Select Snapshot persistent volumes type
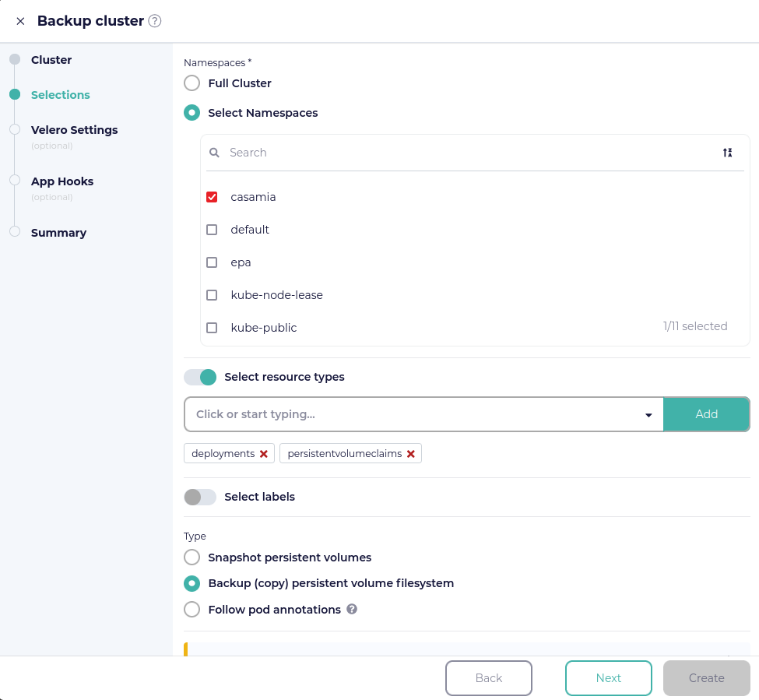Screen dimensions: 759x700 point(192,558)
